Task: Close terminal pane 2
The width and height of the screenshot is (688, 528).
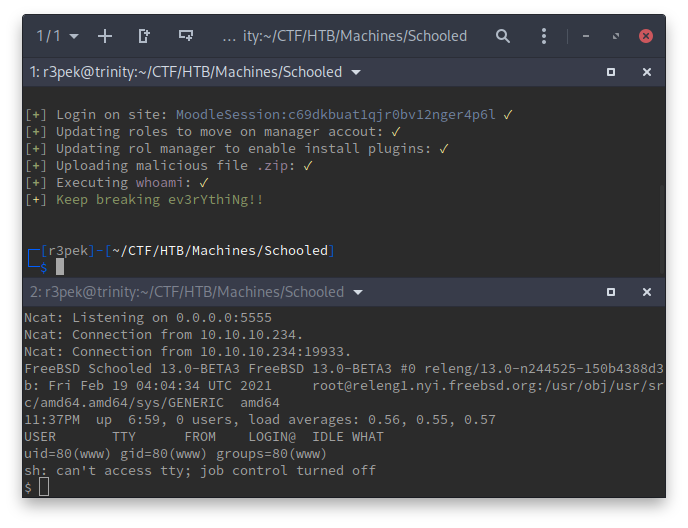Action: pos(647,293)
